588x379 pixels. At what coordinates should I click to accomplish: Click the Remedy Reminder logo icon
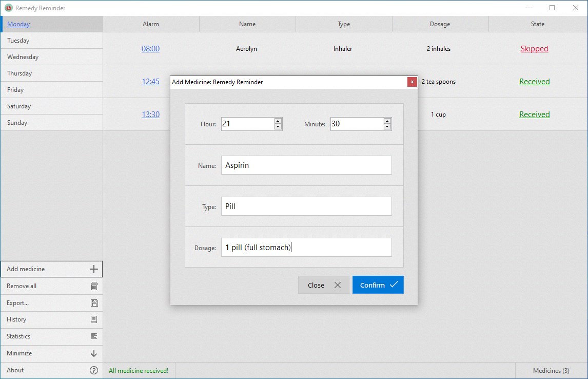pyautogui.click(x=8, y=8)
